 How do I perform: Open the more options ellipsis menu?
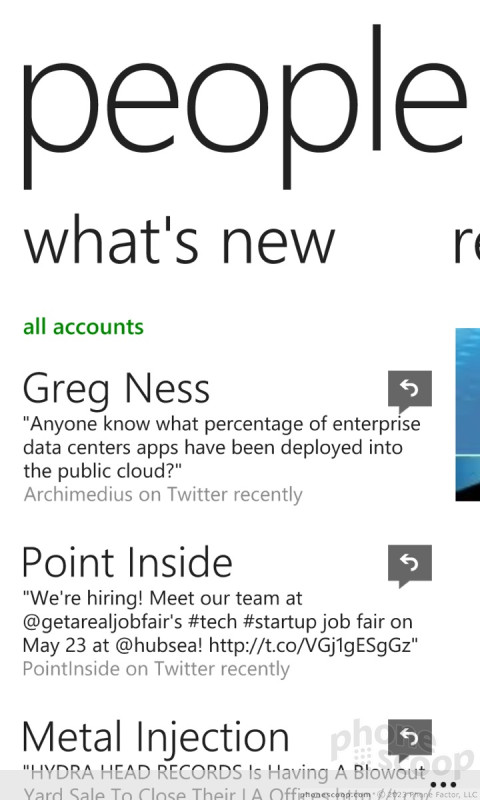click(x=443, y=785)
